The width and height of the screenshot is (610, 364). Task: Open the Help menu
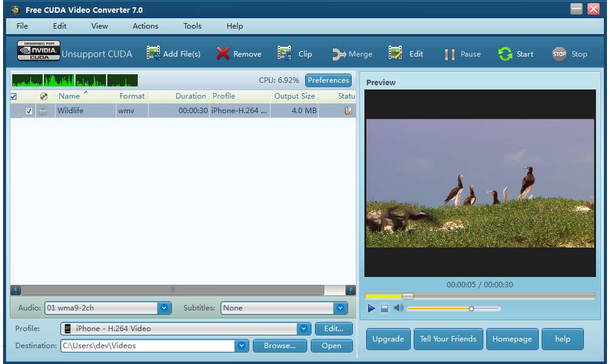pos(235,26)
